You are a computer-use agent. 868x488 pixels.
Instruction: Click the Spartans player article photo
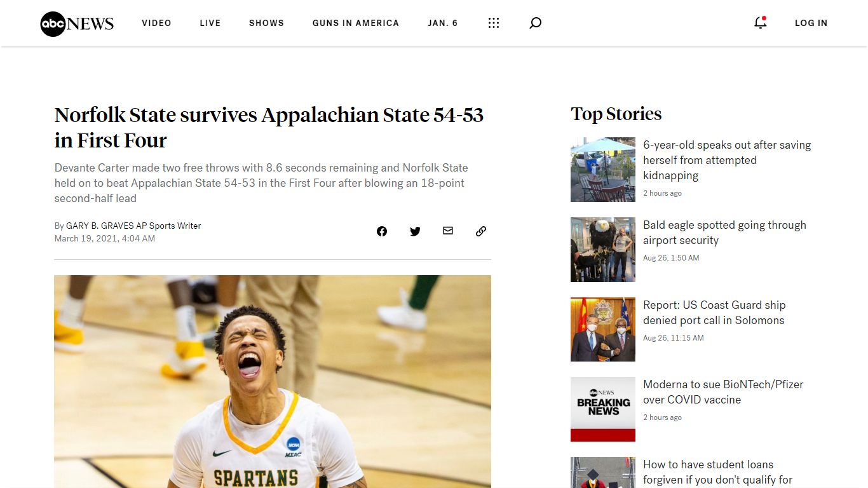[x=273, y=381]
